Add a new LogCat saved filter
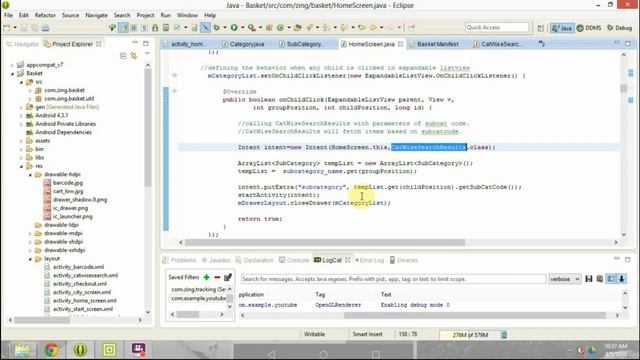Image resolution: width=640 pixels, height=360 pixels. click(207, 277)
